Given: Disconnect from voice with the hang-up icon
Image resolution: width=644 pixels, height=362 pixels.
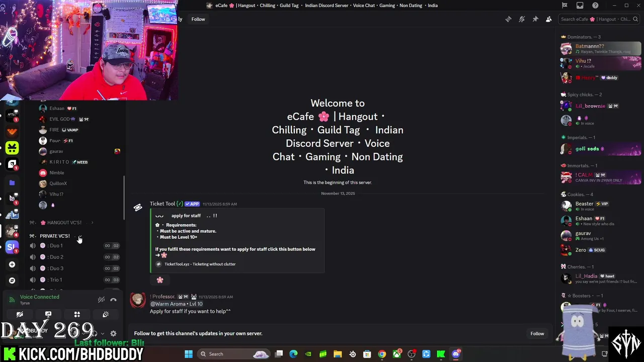Looking at the screenshot, I should tap(113, 300).
